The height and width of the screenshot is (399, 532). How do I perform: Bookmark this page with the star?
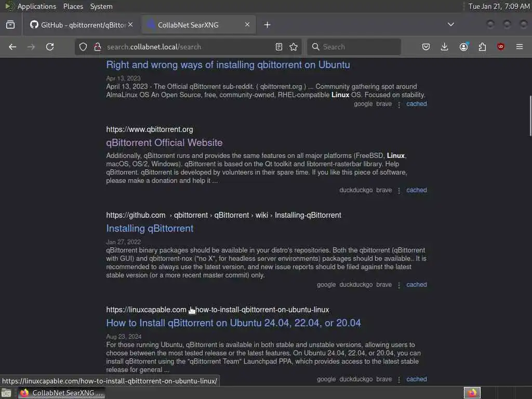pos(294,47)
